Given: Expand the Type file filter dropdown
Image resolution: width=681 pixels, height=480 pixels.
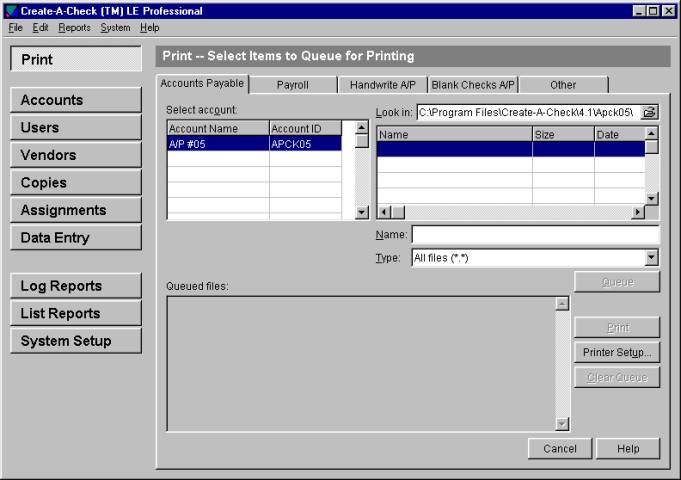Looking at the screenshot, I should [x=651, y=257].
